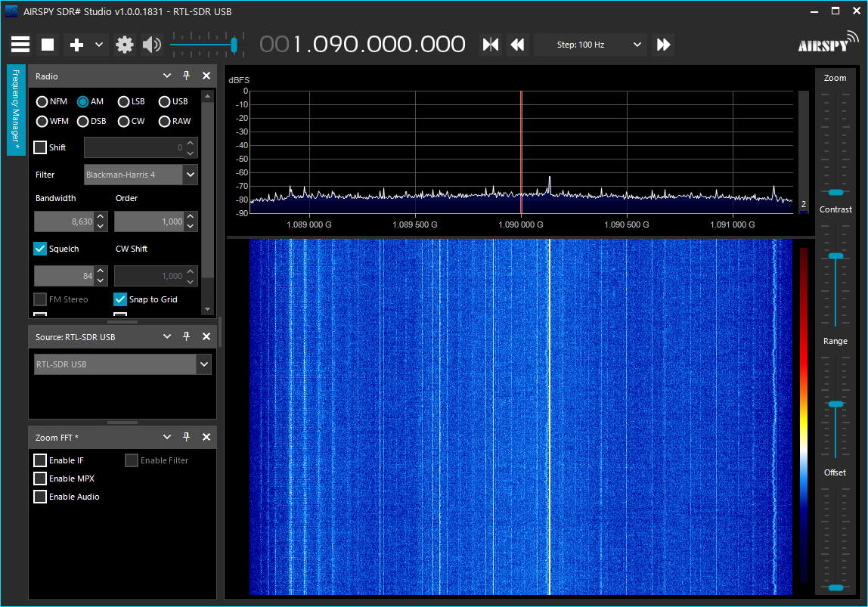
Task: Click the Source: RTL-SDR USB title
Action: coord(76,337)
